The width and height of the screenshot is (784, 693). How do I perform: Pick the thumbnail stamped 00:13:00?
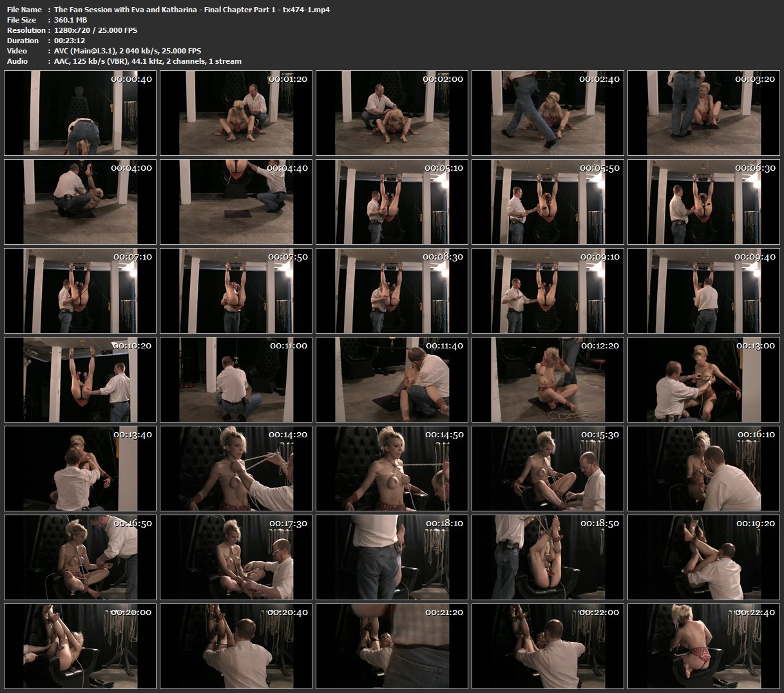(x=704, y=380)
